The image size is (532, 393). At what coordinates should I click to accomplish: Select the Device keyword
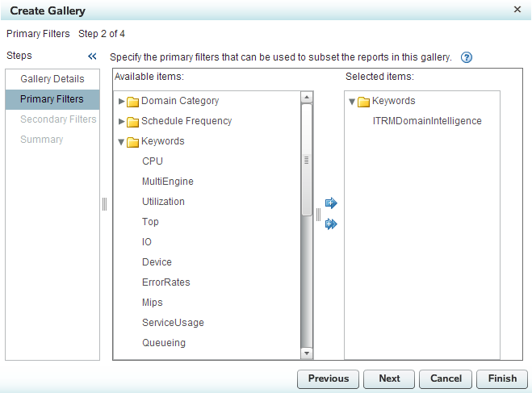157,262
